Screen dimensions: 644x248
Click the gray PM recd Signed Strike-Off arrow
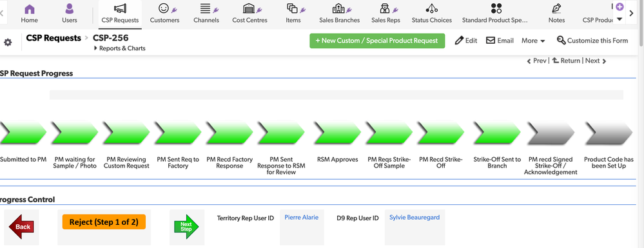pyautogui.click(x=551, y=133)
